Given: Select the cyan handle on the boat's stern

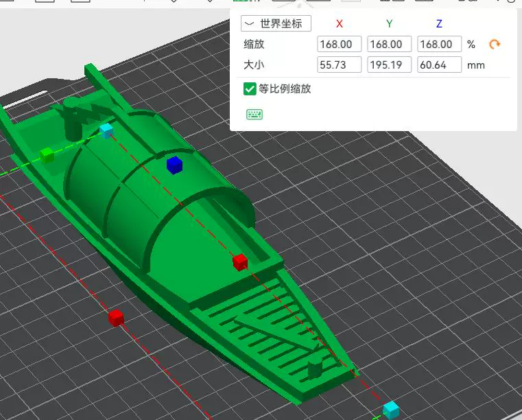Looking at the screenshot, I should point(106,130).
